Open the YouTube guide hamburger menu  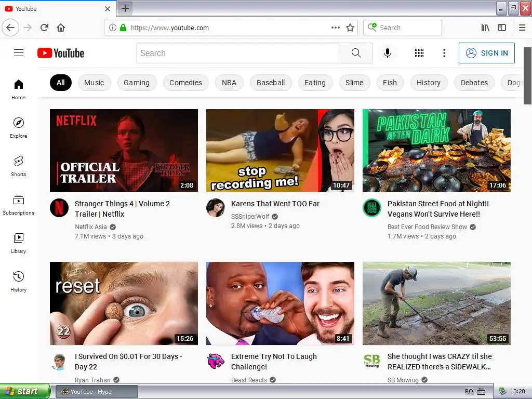pos(19,53)
